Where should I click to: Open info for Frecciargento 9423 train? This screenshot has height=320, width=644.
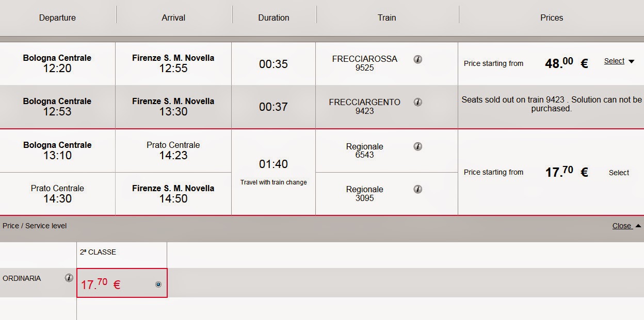pyautogui.click(x=418, y=102)
